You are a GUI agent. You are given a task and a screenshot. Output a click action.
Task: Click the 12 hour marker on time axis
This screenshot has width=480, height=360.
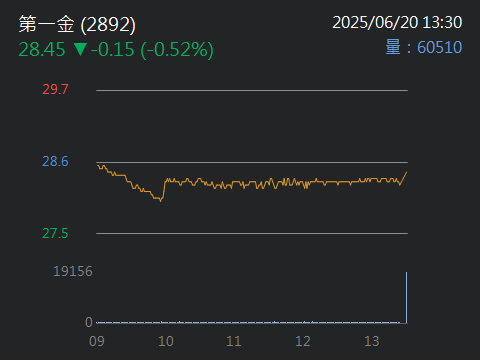coord(303,341)
